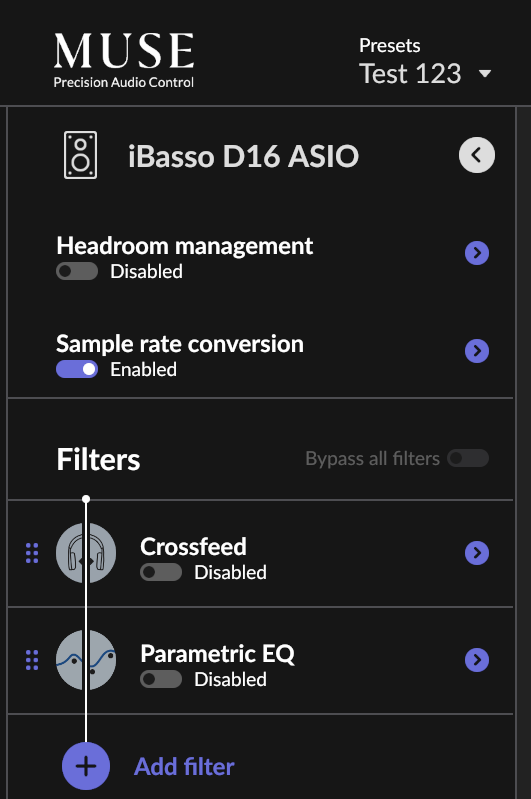Click the MUSE logo
Screen dimensions: 531x799
click(x=124, y=60)
